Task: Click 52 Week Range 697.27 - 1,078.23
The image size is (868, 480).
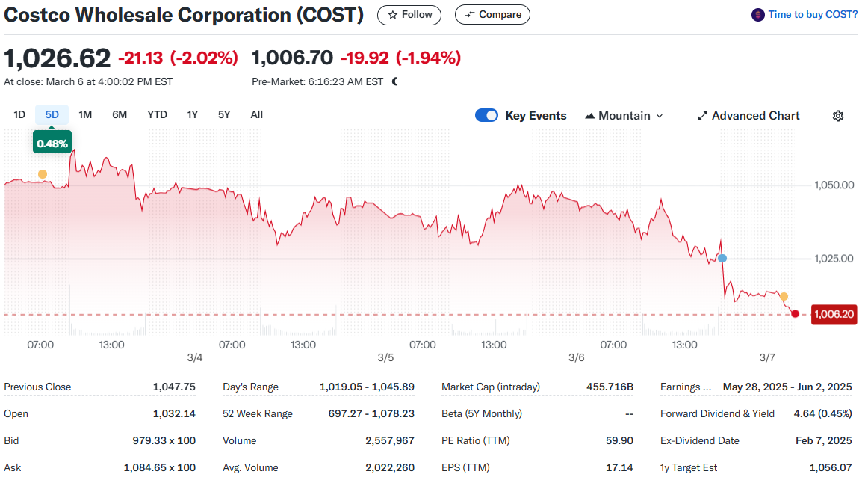Action: (371, 414)
